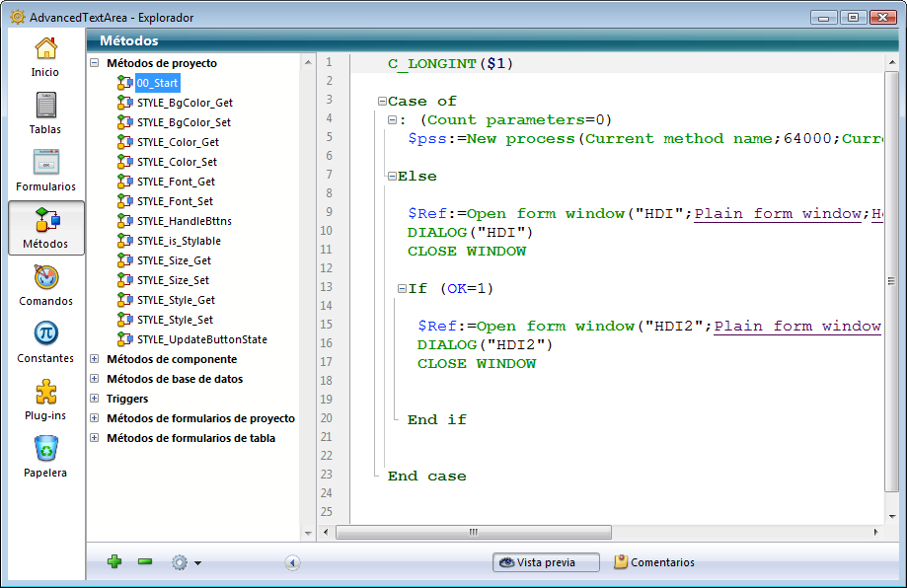Open the Formularios section icon
Screen dimensions: 907x588
[x=45, y=164]
